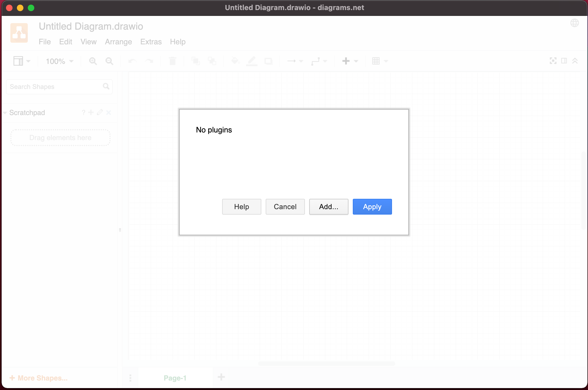Click the Add... button
This screenshot has width=588, height=390.
329,207
